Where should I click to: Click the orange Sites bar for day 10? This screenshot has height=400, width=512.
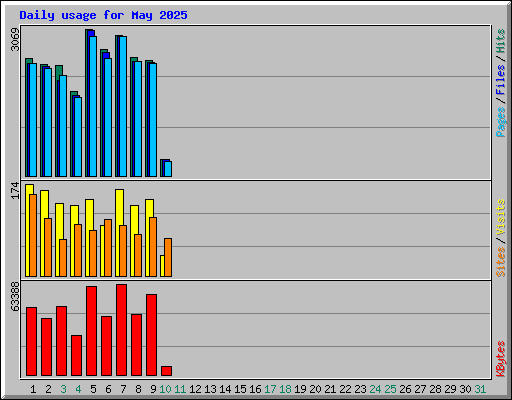pyautogui.click(x=168, y=257)
